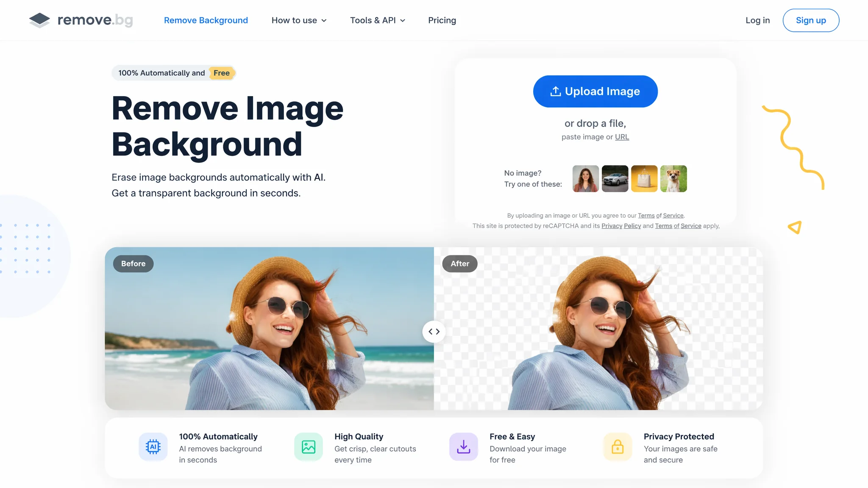This screenshot has height=488, width=868.
Task: Open the How to use menu
Action: (x=299, y=20)
